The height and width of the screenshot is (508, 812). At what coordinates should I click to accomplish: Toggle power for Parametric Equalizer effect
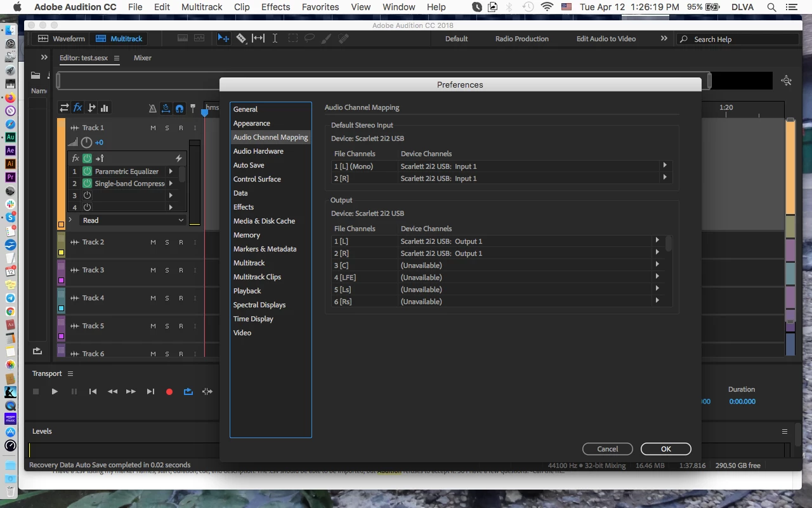[87, 171]
